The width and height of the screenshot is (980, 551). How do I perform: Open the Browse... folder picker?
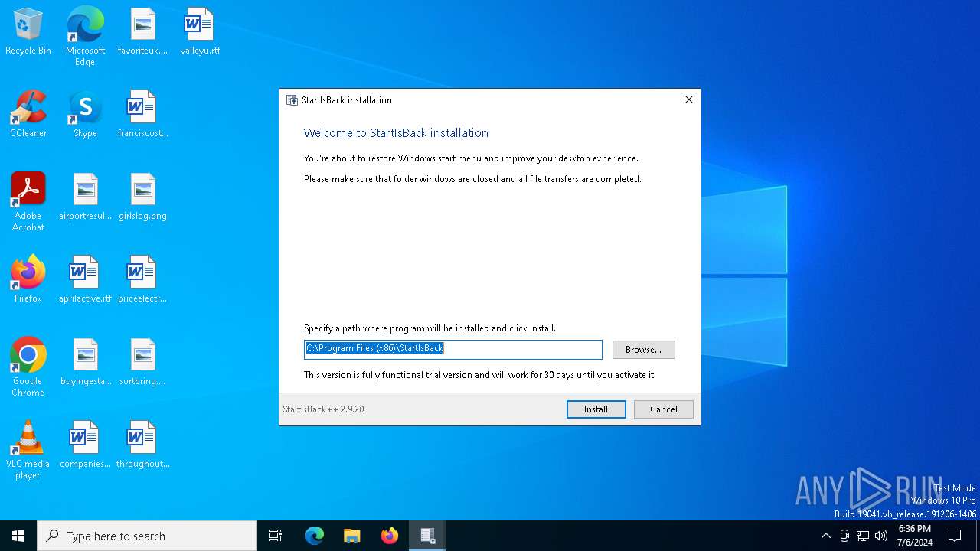643,350
